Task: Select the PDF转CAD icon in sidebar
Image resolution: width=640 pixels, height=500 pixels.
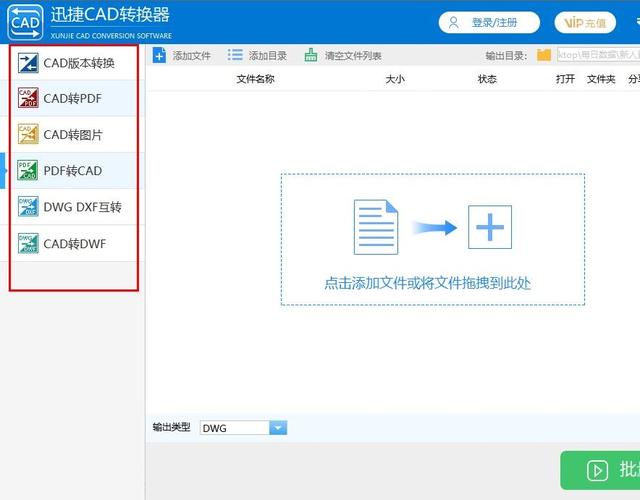Action: click(x=28, y=170)
